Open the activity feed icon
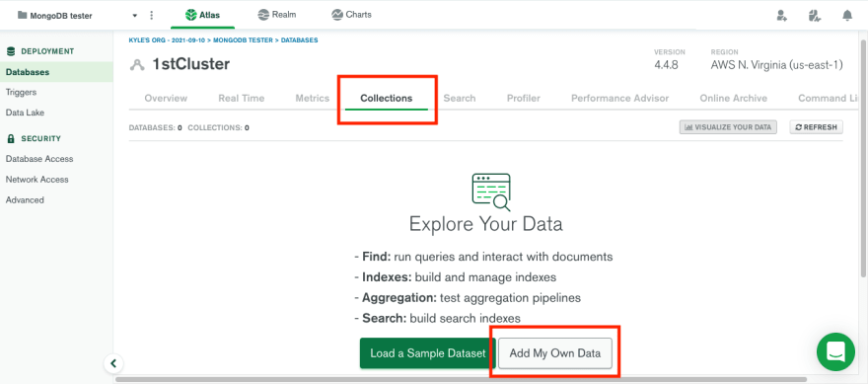 point(815,16)
